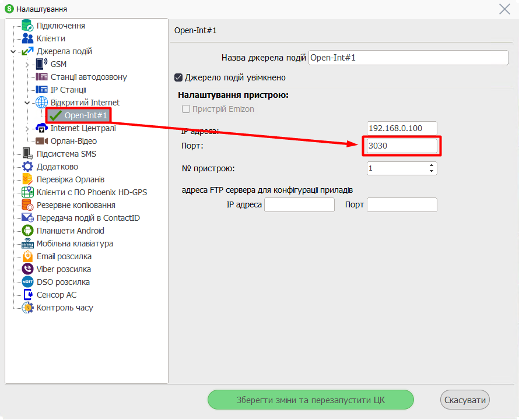Select Підключення in the settings tree
Image resolution: width=519 pixels, height=420 pixels.
pos(61,26)
